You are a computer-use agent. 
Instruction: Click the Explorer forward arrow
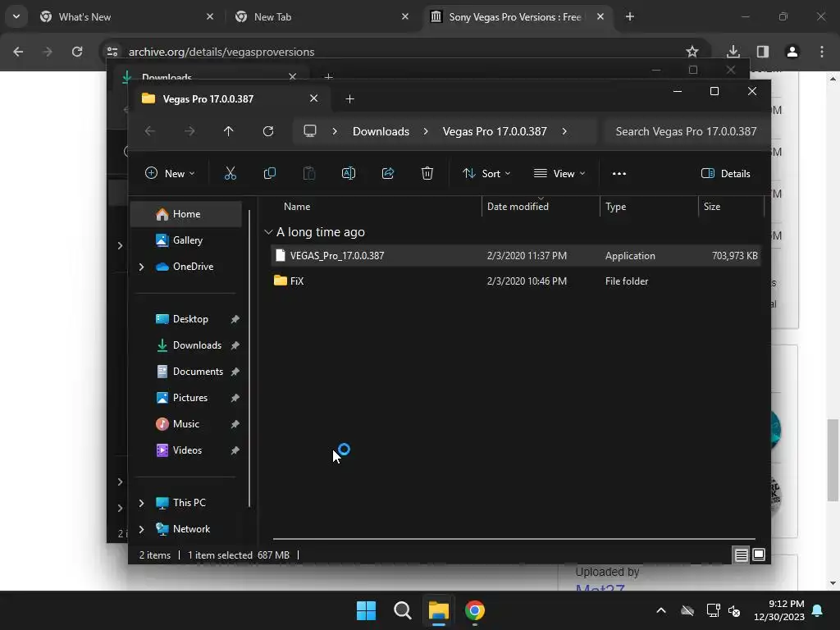(x=189, y=131)
